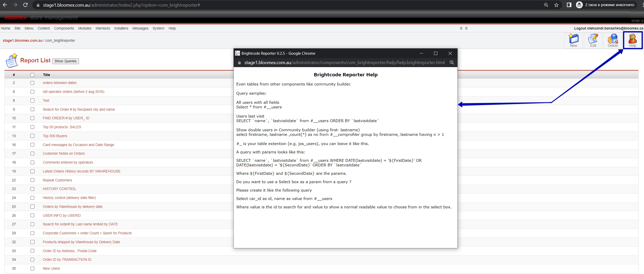The width and height of the screenshot is (644, 274).
Task: Open the Menu dropdown in the navigation bar
Action: 29,28
